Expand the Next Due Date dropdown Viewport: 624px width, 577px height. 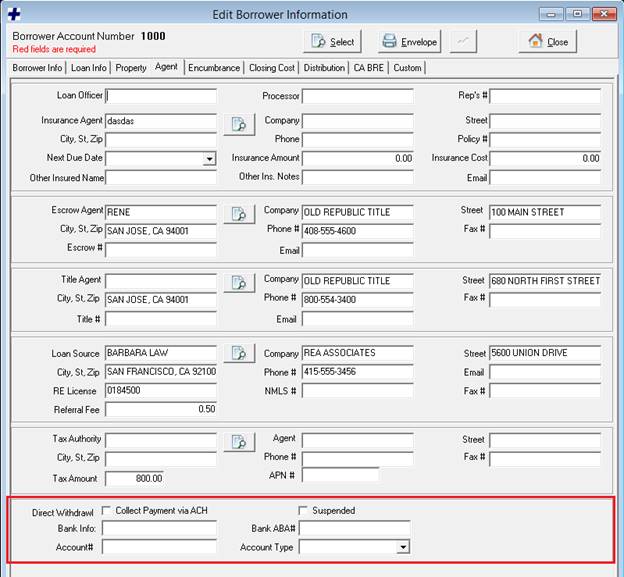point(209,159)
